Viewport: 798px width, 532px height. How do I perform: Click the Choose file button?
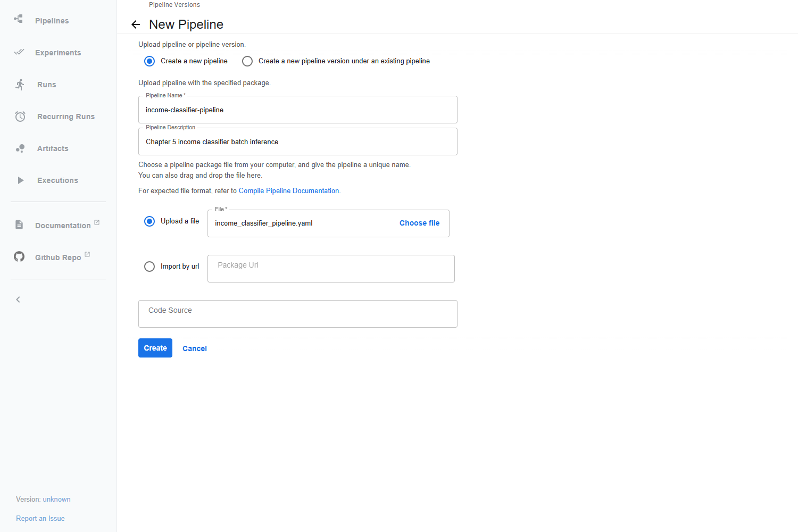420,223
